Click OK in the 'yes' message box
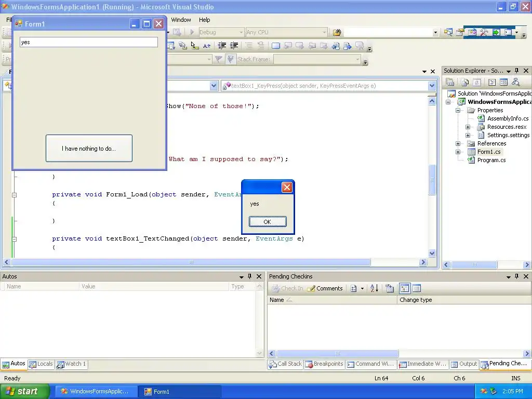 [x=268, y=221]
